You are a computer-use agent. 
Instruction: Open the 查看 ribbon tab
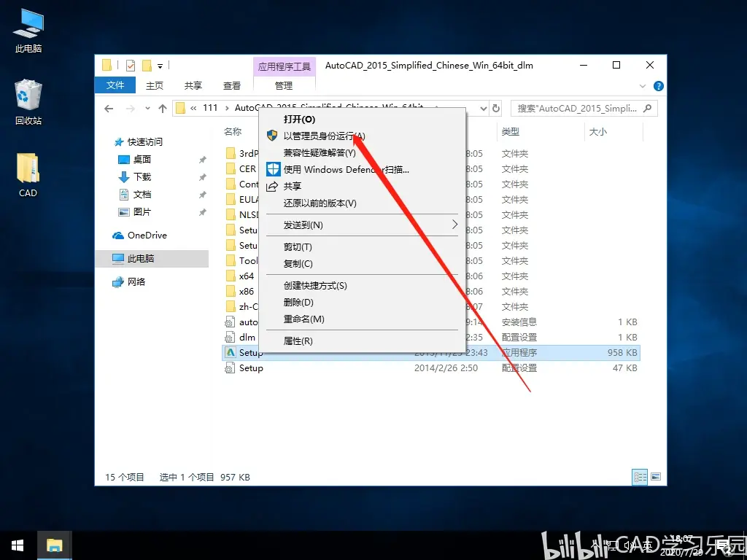(x=232, y=86)
